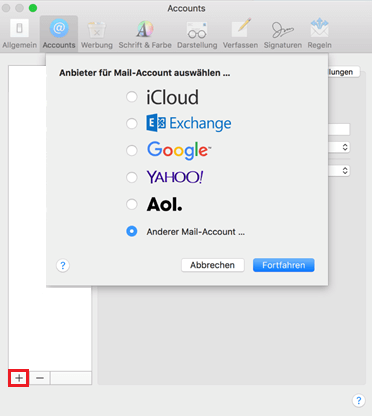Select the Yahoo! provider option
Viewport: 372px width, 416px height.
[x=132, y=177]
